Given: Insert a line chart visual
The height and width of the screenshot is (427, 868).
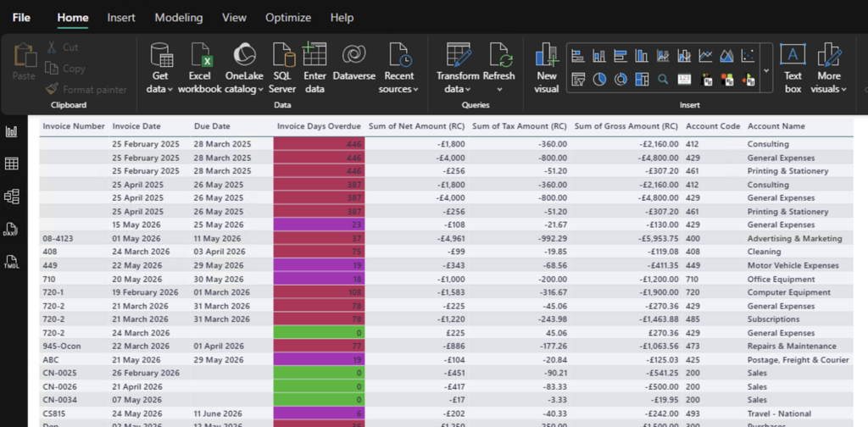Looking at the screenshot, I should click(705, 56).
